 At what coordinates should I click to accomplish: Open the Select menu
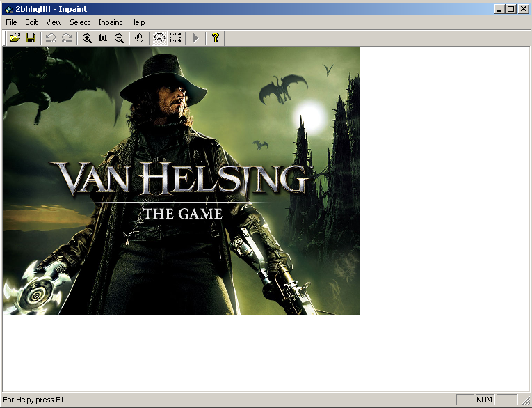point(80,22)
